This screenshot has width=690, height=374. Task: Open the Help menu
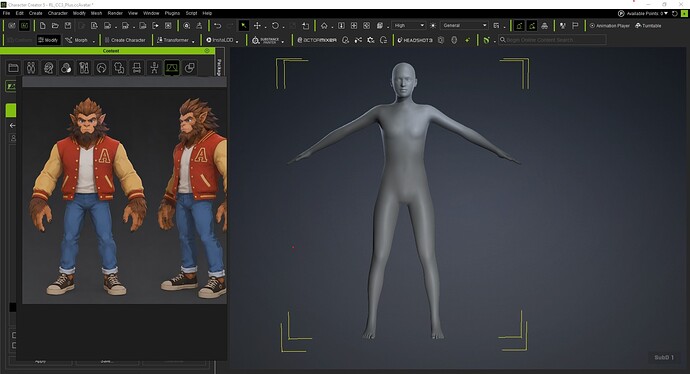tap(207, 13)
